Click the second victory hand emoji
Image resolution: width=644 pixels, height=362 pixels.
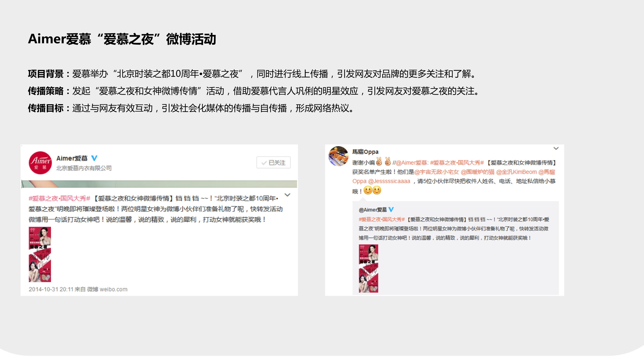[387, 162]
